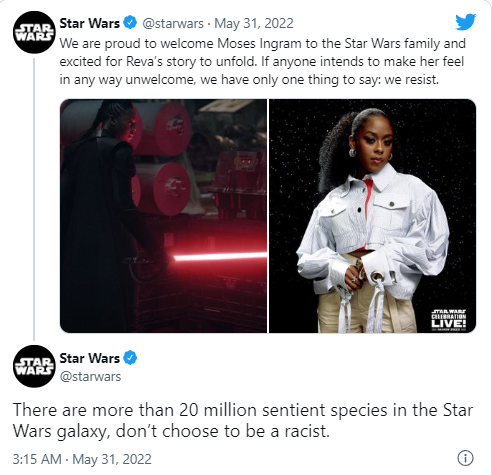Click the reply text about 20 million sentient species
This screenshot has width=492, height=475.
pyautogui.click(x=243, y=421)
